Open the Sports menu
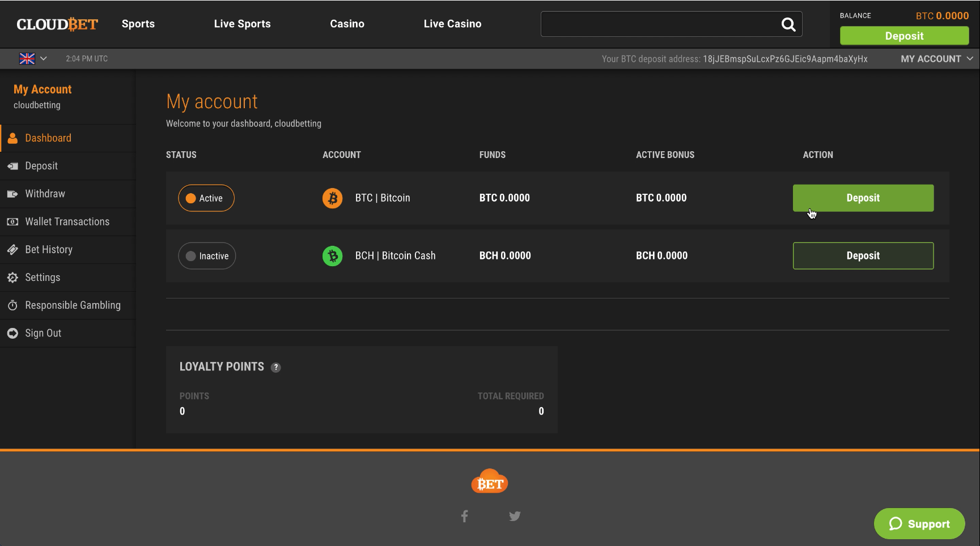 click(138, 24)
